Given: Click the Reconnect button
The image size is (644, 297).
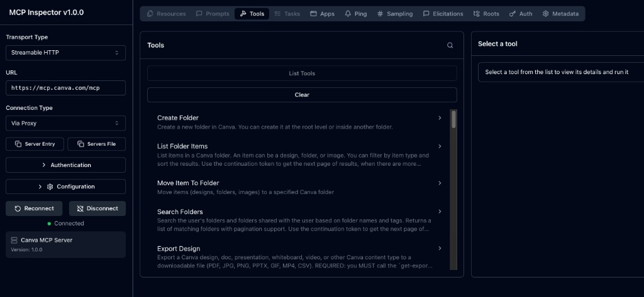Looking at the screenshot, I should click(34, 208).
